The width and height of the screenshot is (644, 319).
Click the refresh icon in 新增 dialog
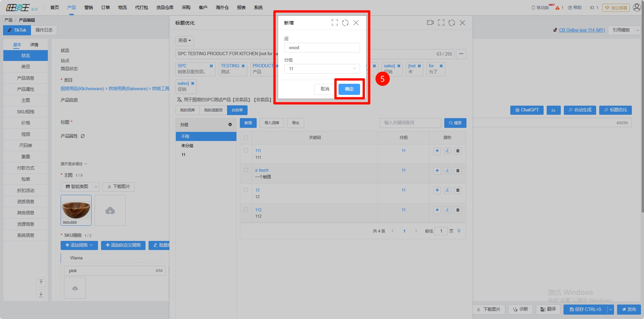click(x=345, y=23)
